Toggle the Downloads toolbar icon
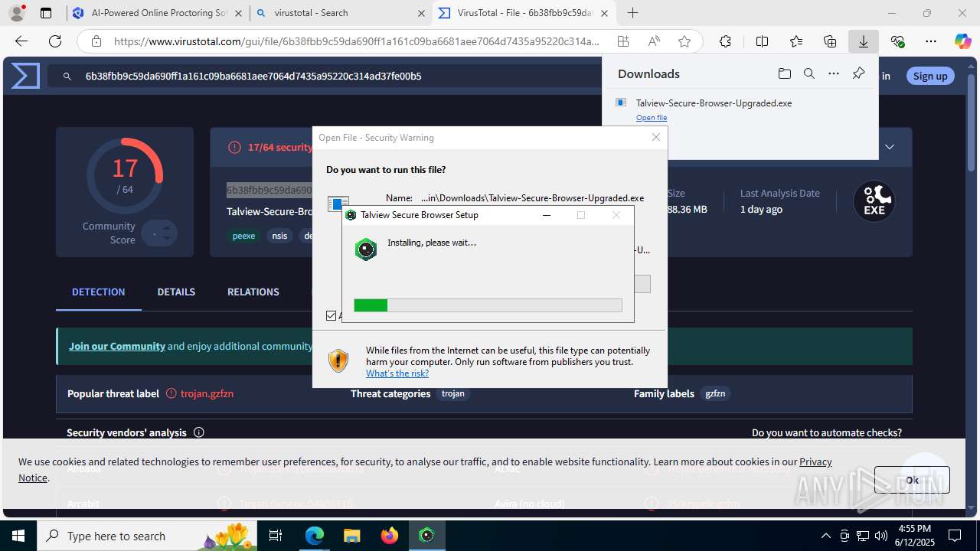The width and height of the screenshot is (980, 551). [863, 41]
